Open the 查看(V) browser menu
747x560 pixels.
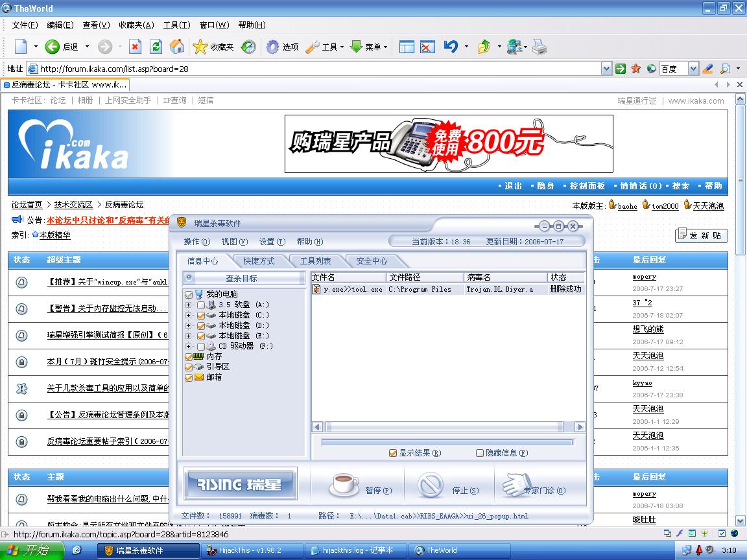[96, 25]
